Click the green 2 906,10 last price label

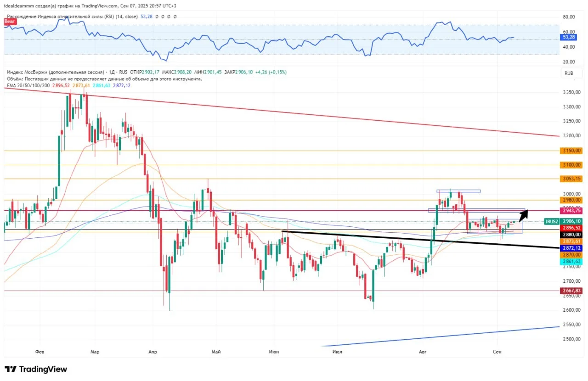pos(571,221)
